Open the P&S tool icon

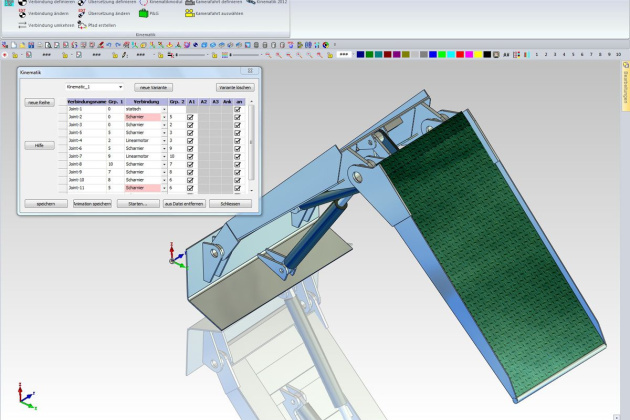tap(143, 14)
